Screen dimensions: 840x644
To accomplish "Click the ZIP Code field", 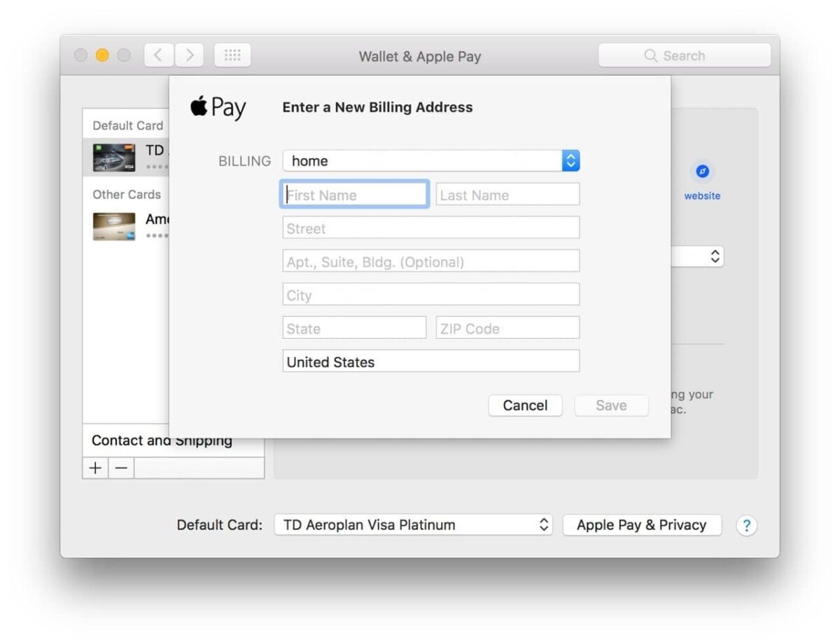I will 507,328.
